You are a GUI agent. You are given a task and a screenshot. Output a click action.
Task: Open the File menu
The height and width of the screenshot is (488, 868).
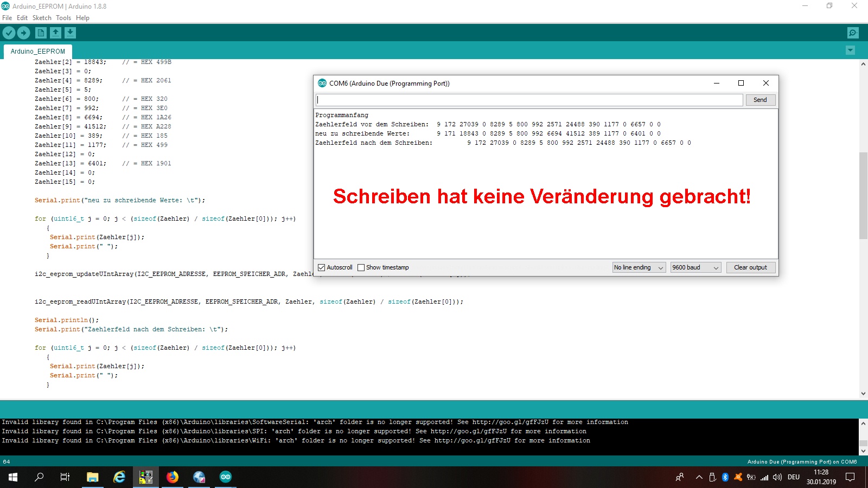coord(7,18)
